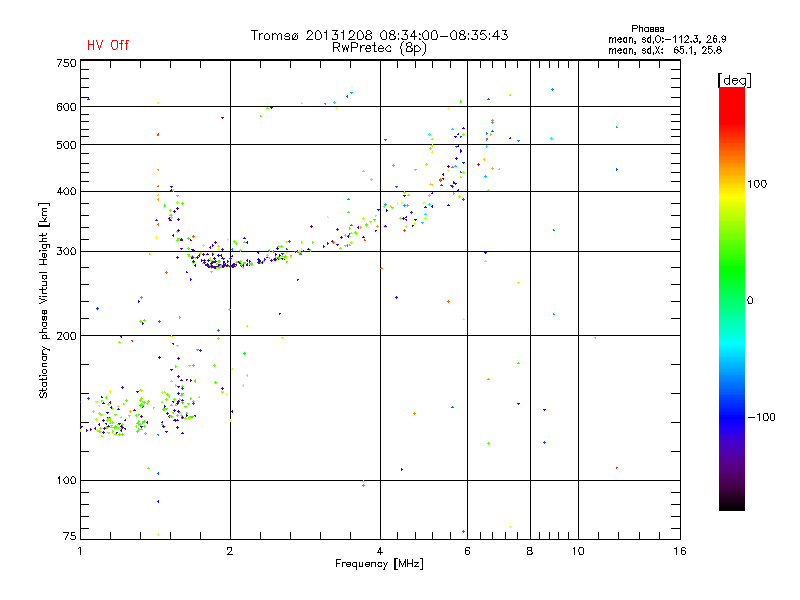This screenshot has height=600, width=800.
Task: Click the red 'HV Off' label
Action: click(x=108, y=45)
